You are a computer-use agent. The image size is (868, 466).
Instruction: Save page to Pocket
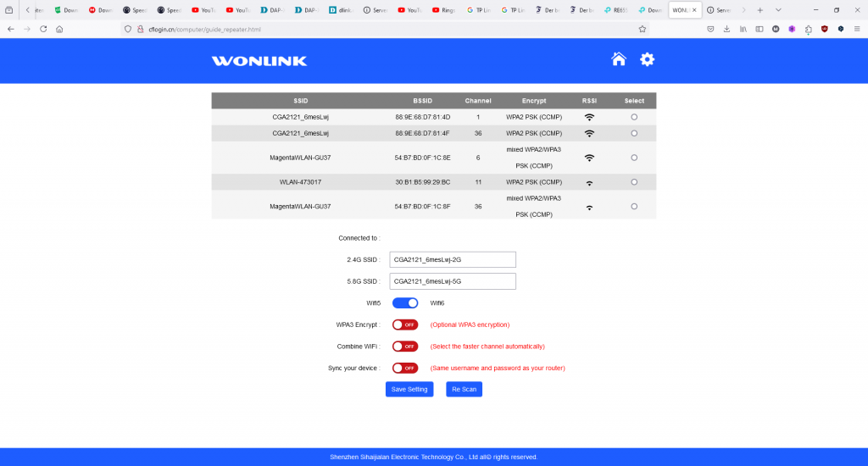coord(710,30)
